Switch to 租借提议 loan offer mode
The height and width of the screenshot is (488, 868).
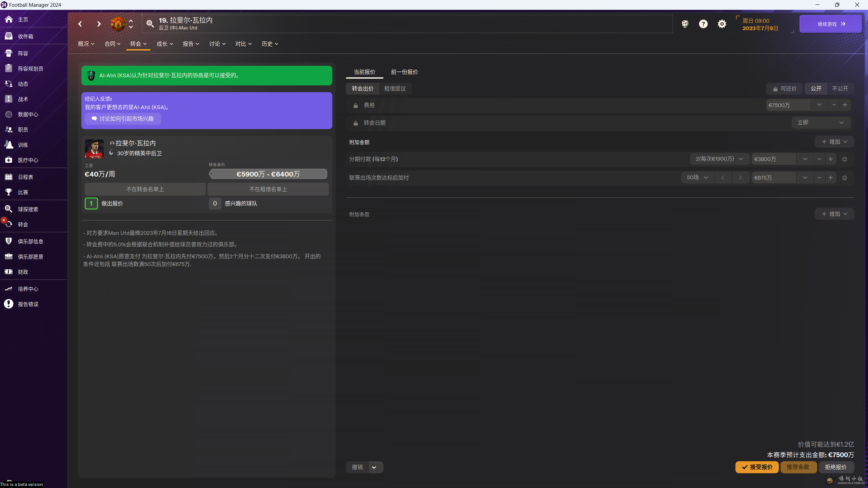coord(395,88)
